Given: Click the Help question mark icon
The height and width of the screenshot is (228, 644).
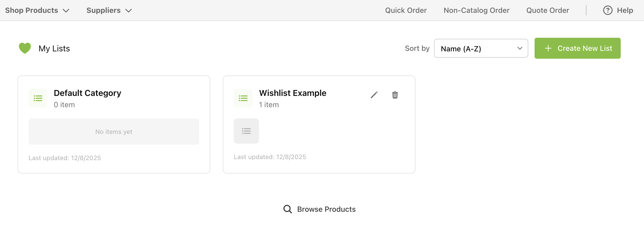Looking at the screenshot, I should click(608, 10).
